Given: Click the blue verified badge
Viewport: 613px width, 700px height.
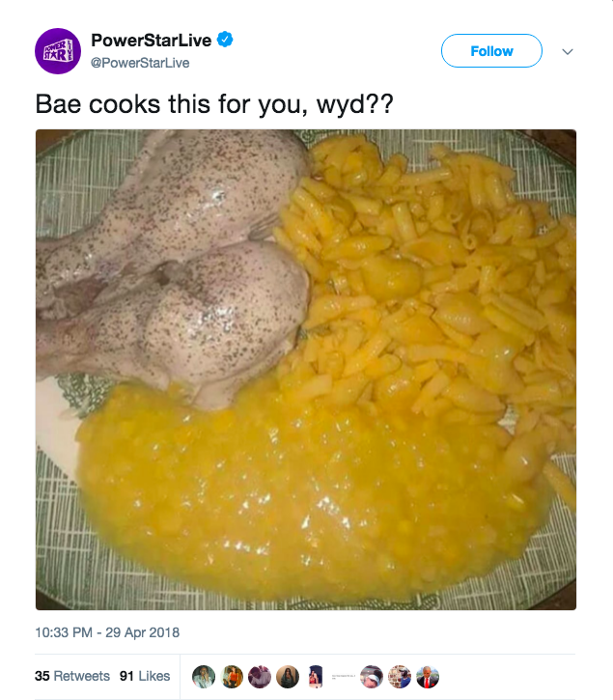Looking at the screenshot, I should point(225,41).
